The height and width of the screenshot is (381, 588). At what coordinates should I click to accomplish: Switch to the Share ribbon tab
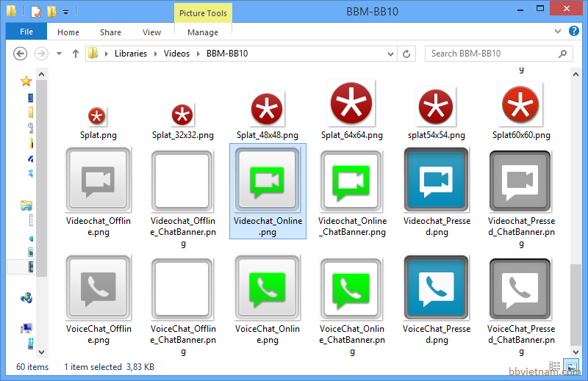tap(111, 32)
